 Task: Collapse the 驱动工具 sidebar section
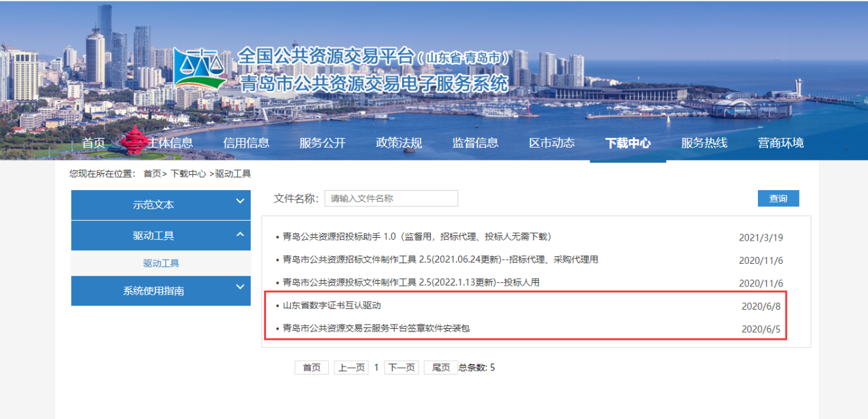[x=161, y=236]
